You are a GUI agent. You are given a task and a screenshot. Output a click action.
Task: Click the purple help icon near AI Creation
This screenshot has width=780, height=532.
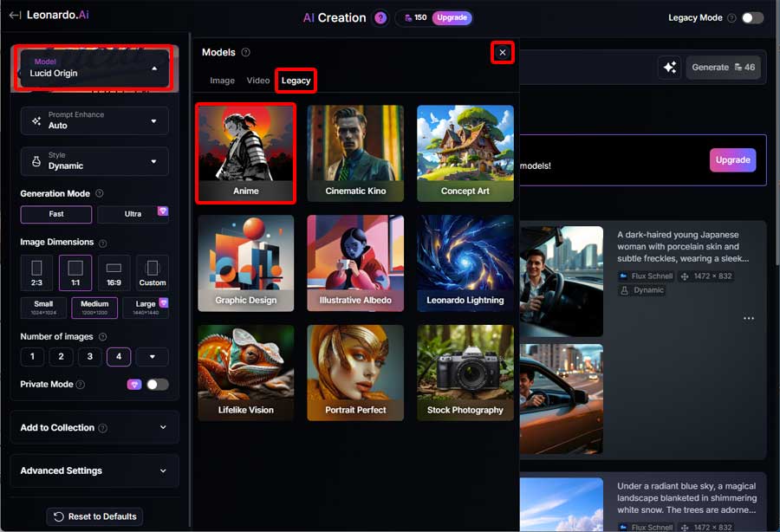point(380,18)
